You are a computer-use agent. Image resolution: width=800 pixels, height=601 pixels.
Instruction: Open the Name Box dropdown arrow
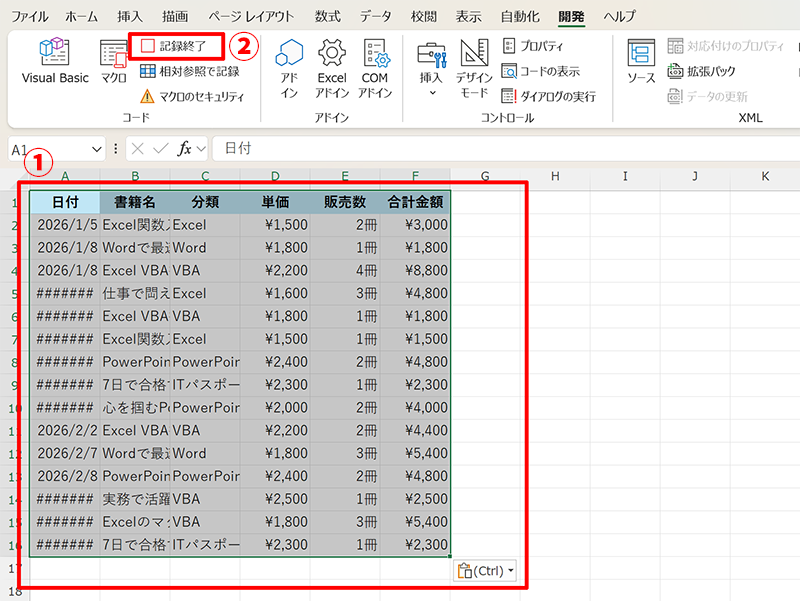pos(97,149)
